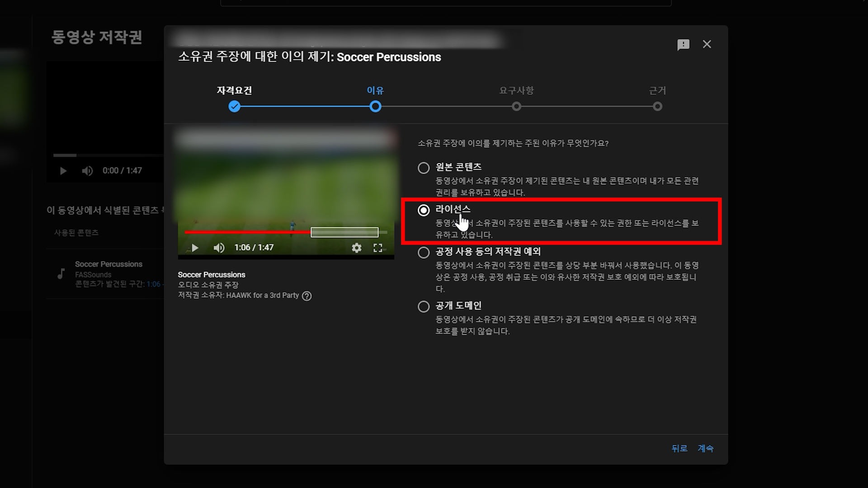
Task: Close the dispute dialog with X
Action: coord(707,44)
